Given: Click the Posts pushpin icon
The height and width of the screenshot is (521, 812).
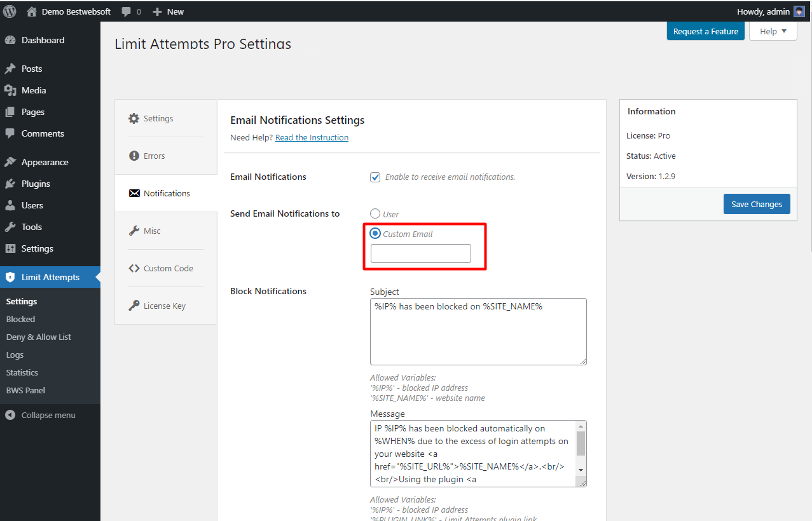Looking at the screenshot, I should tap(10, 69).
